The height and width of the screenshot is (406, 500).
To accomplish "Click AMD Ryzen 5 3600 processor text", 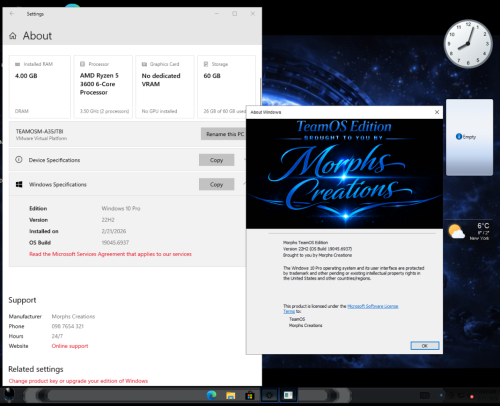I will click(x=99, y=84).
